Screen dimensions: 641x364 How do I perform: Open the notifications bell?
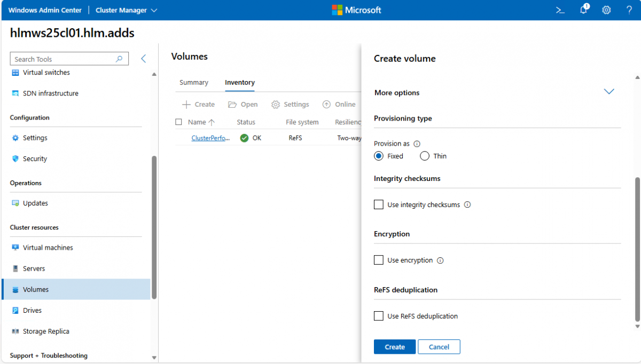(584, 10)
